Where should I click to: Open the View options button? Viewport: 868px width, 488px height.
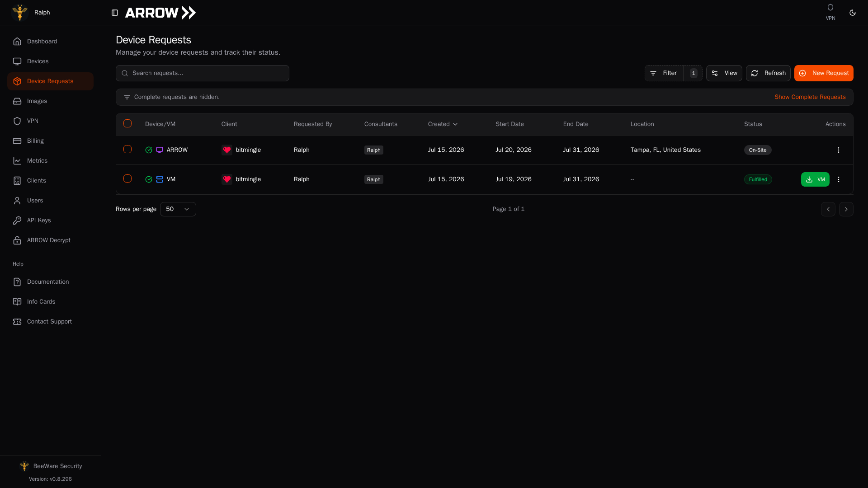[724, 73]
